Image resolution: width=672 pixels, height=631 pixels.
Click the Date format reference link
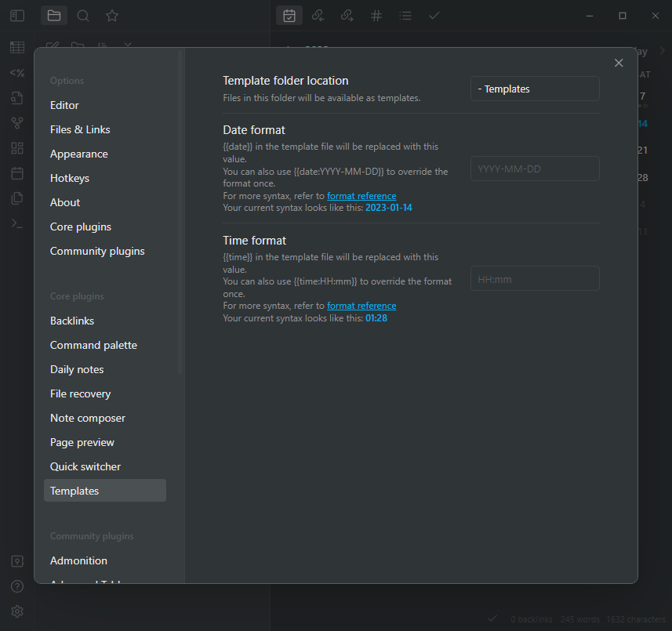click(x=361, y=196)
